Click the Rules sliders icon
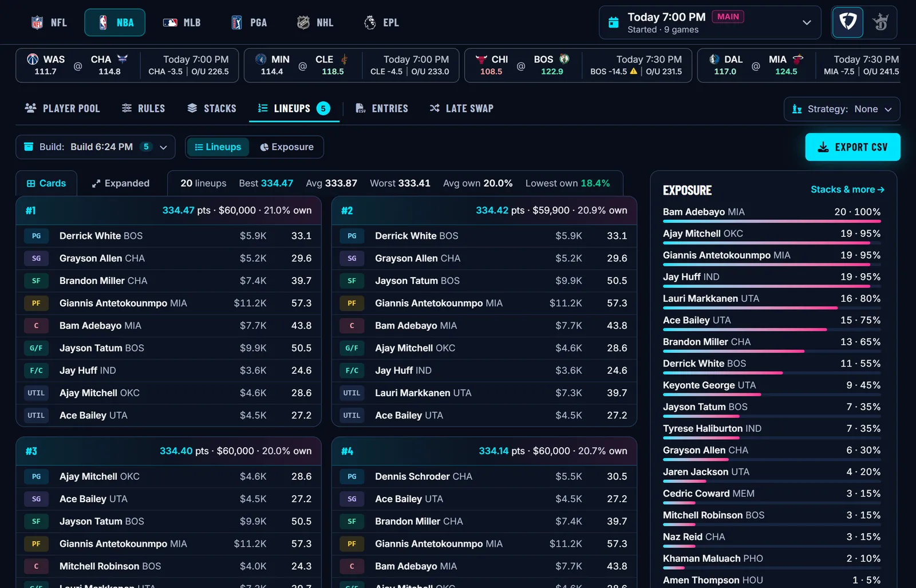The width and height of the screenshot is (916, 588). (x=127, y=108)
